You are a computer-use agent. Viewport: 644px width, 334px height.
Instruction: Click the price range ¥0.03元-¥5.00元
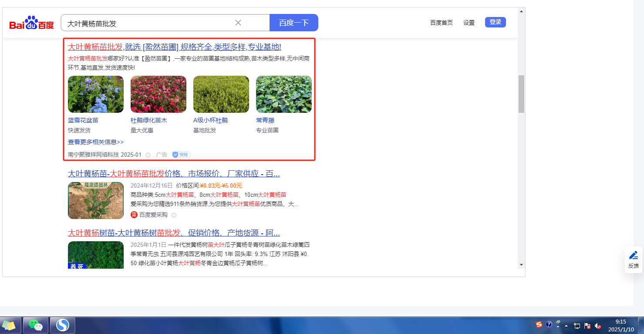coord(221,186)
